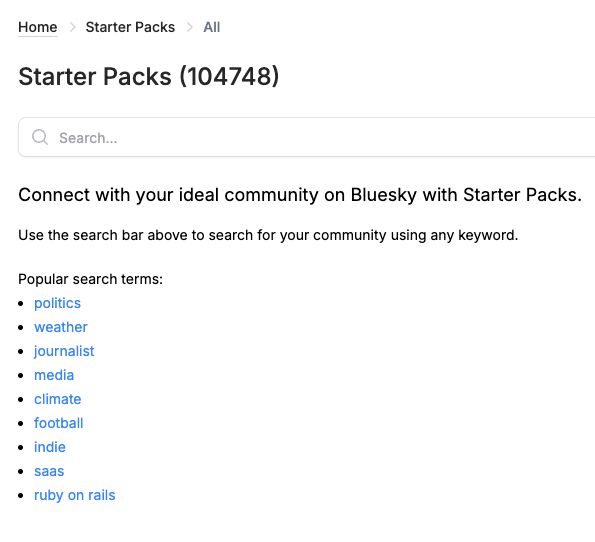Click the Popular search terms label

90,279
